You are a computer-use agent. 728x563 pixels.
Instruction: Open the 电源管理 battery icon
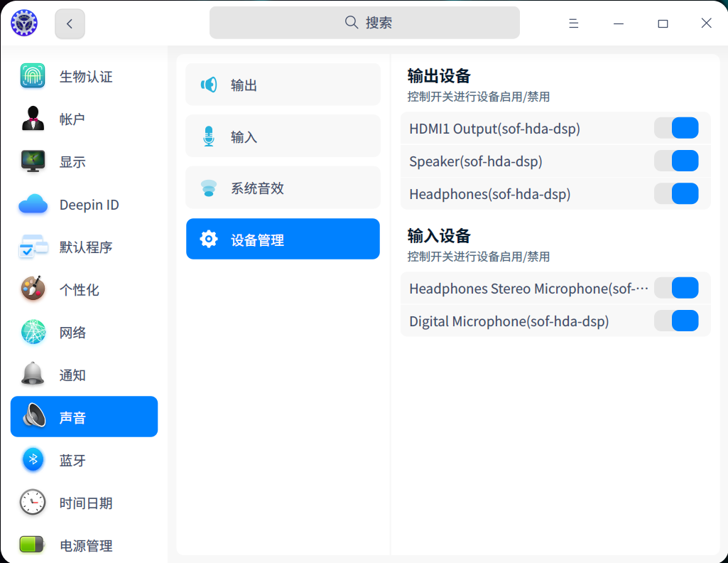tap(31, 545)
